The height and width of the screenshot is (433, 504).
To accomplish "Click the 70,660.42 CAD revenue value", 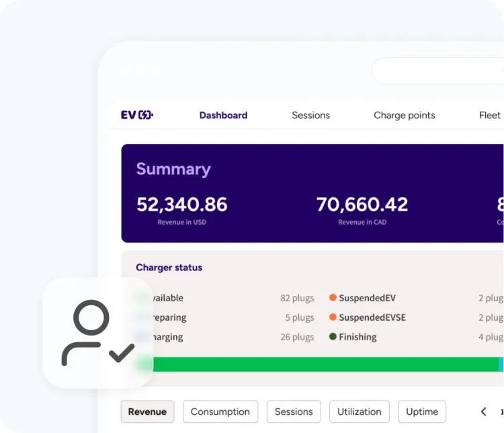I will point(362,204).
